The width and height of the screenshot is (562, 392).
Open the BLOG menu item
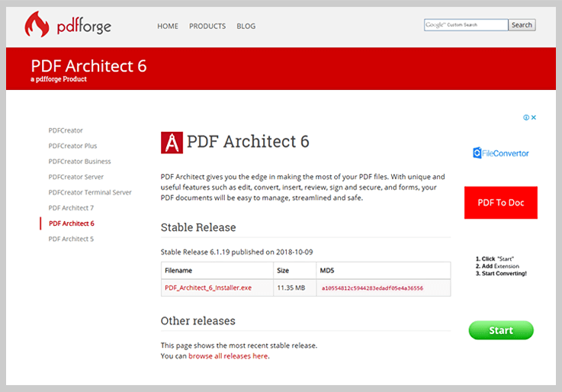click(246, 26)
